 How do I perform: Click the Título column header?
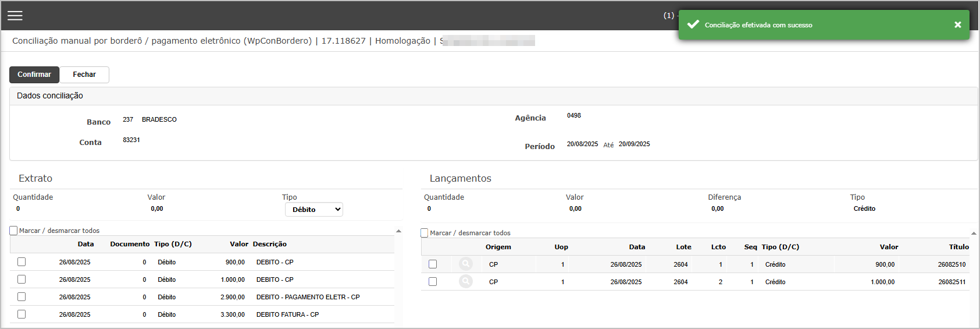[958, 247]
